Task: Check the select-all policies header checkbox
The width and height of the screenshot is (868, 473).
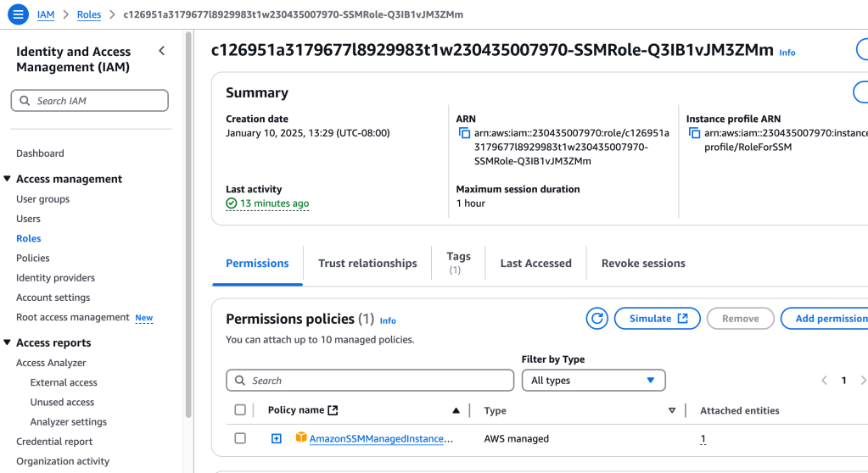Action: click(240, 410)
